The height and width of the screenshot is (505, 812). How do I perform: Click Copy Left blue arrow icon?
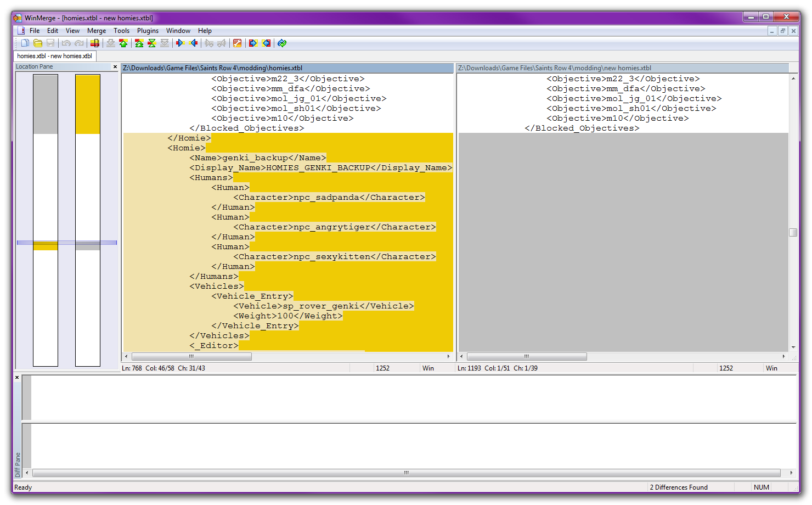tap(193, 43)
